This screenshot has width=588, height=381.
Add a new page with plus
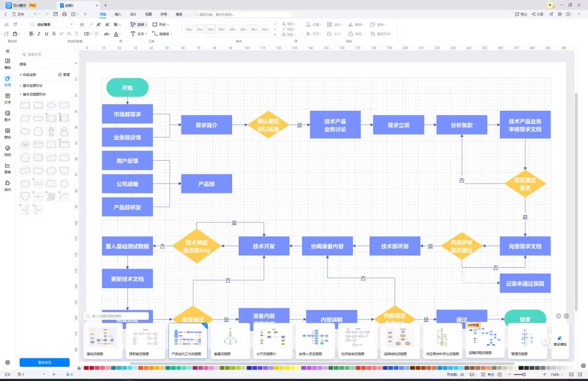(x=54, y=374)
